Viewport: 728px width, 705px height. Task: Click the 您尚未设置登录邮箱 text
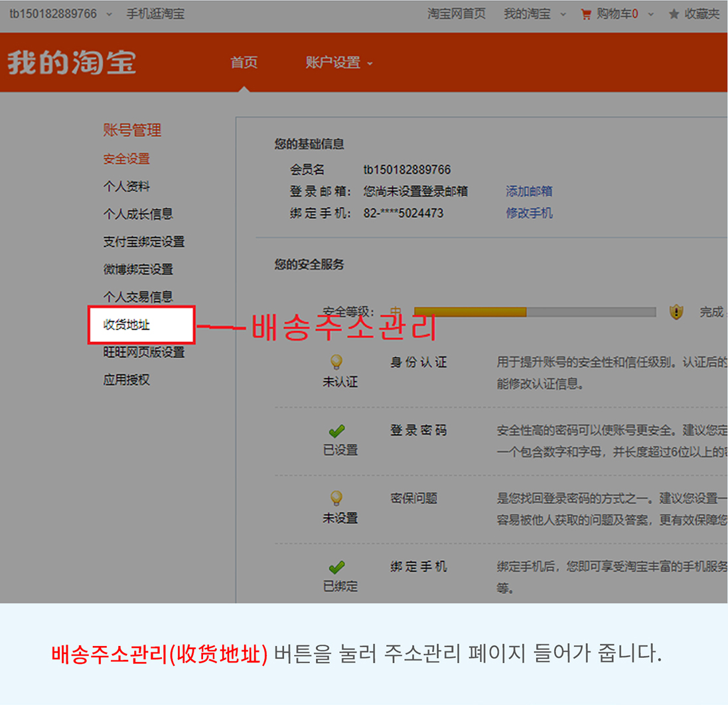(415, 191)
